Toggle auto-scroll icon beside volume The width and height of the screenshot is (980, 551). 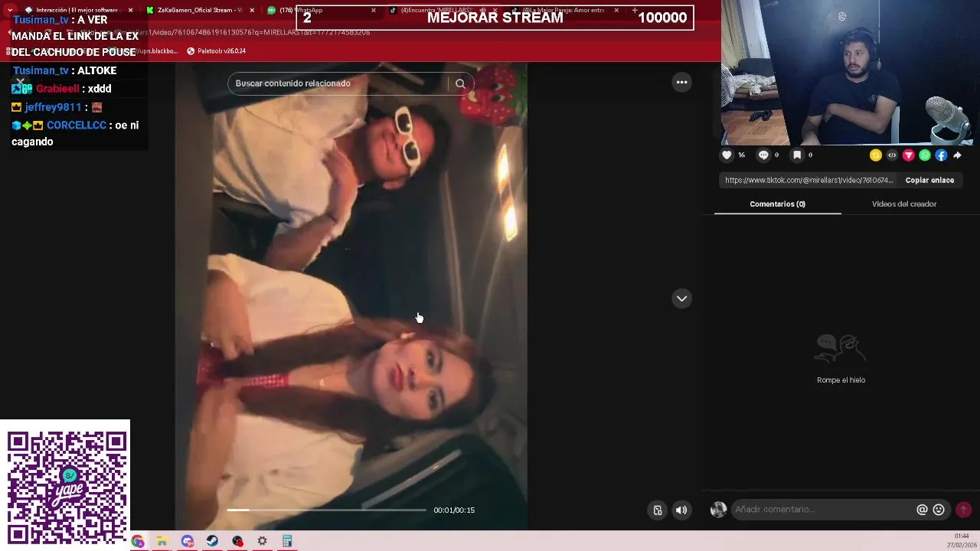point(658,510)
